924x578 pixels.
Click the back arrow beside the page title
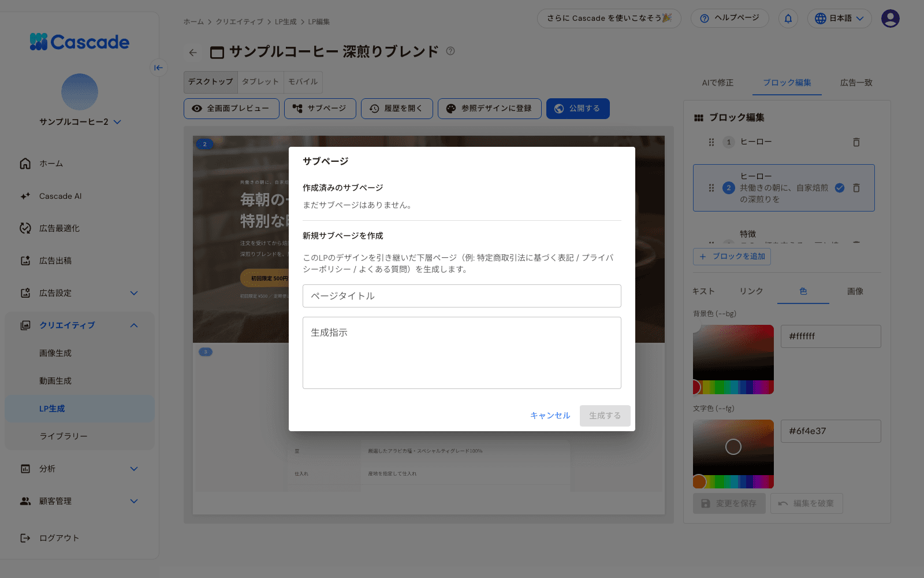(x=193, y=53)
